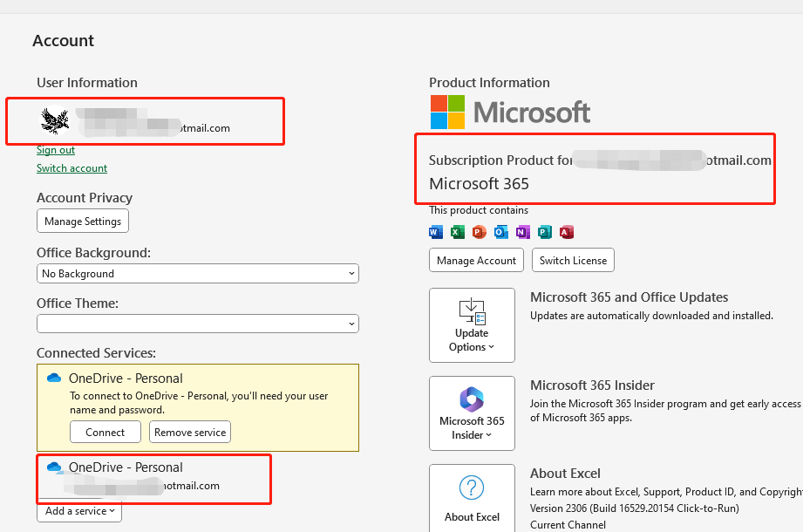Click cloud icon in highlighted OneDrive service
Image resolution: width=803 pixels, height=532 pixels.
(54, 378)
